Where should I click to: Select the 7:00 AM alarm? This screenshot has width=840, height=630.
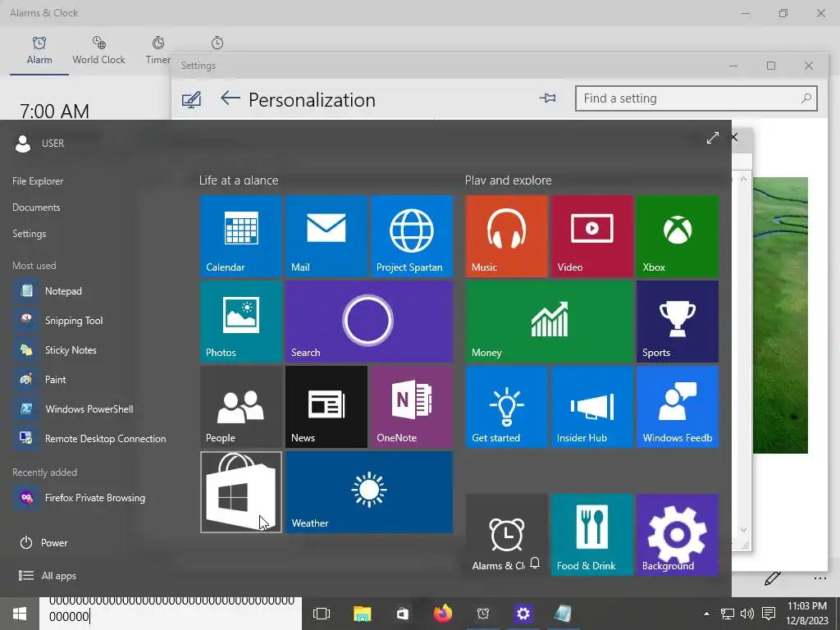54,111
